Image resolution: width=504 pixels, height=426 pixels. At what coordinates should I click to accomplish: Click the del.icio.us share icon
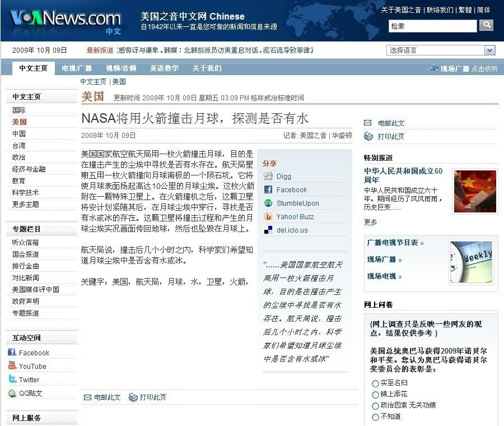pos(268,230)
